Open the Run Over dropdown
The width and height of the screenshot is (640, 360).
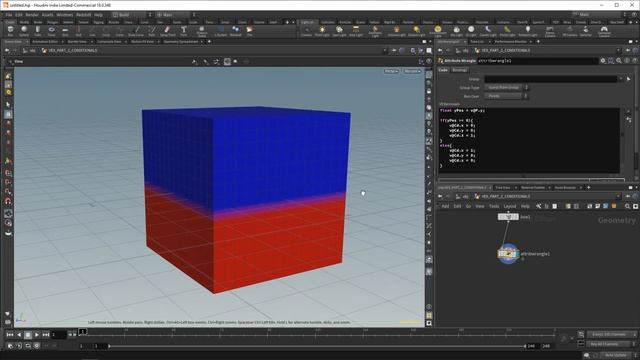(x=506, y=96)
